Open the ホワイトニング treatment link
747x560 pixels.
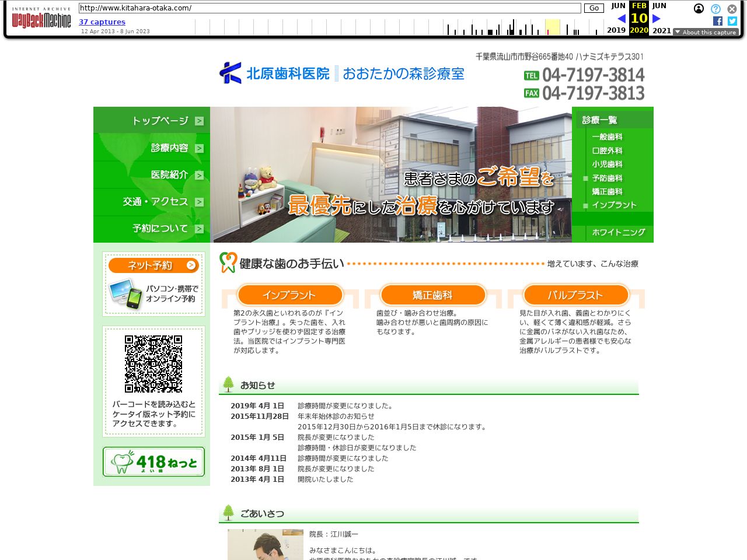coord(618,232)
